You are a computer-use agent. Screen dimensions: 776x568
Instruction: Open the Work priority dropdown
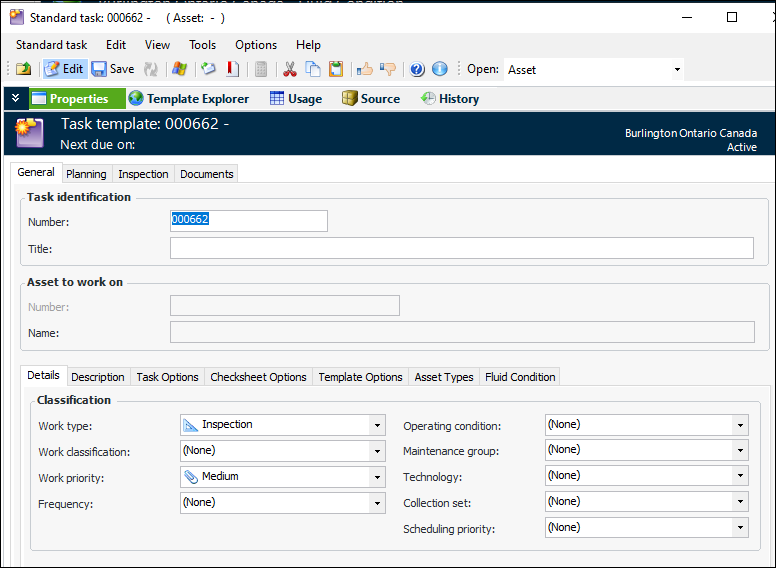(x=377, y=477)
